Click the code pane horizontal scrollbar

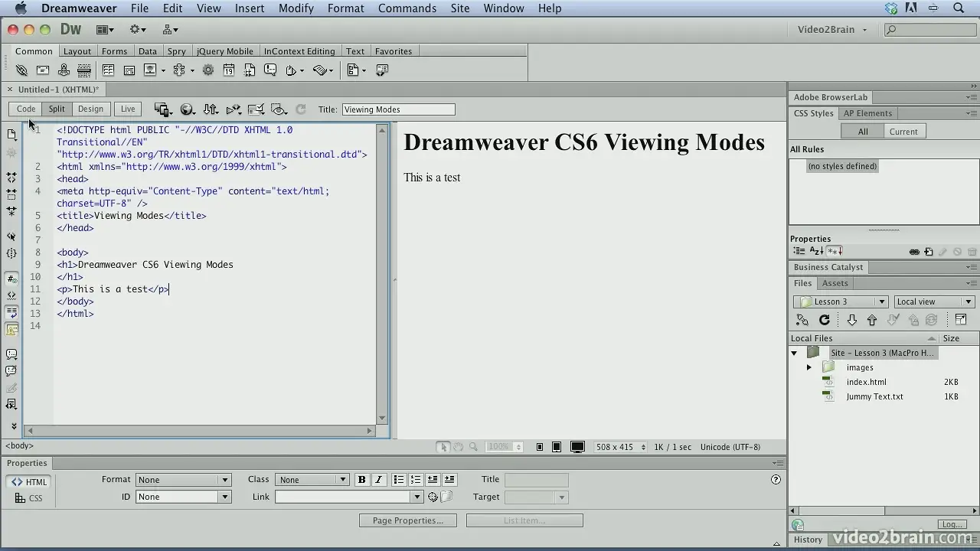[x=199, y=432]
